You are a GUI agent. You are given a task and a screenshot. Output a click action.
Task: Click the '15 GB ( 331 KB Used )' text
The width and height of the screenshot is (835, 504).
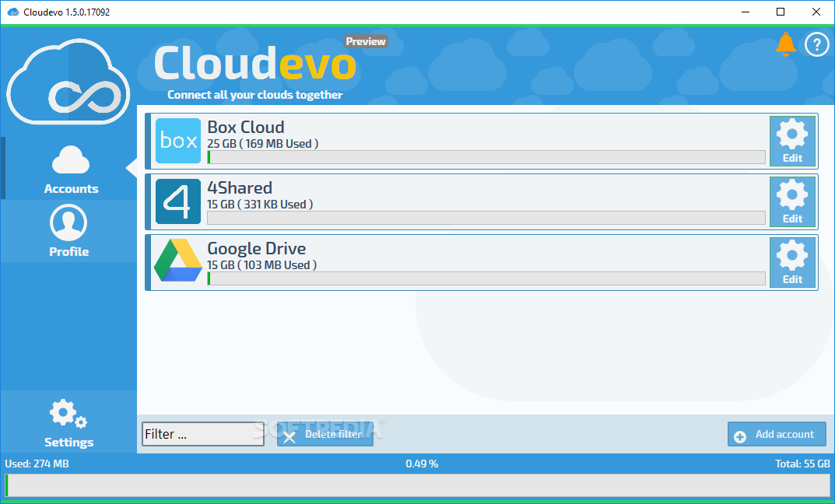pos(260,205)
